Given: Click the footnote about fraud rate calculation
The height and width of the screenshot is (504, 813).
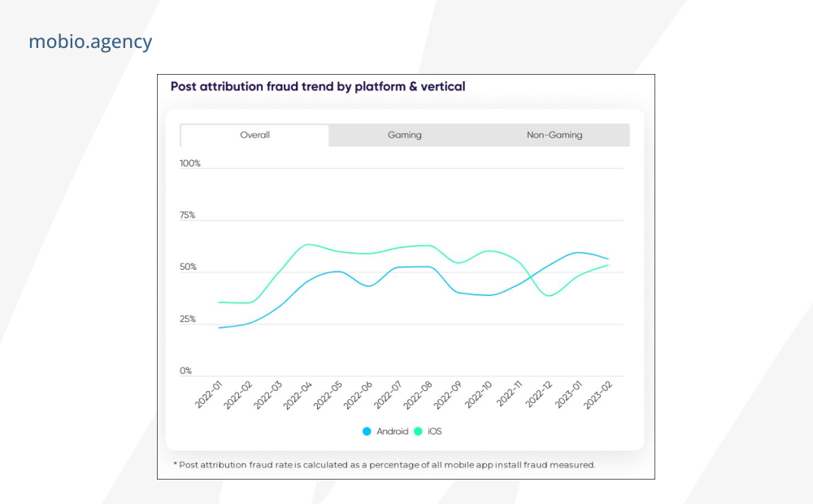Looking at the screenshot, I should pyautogui.click(x=385, y=465).
